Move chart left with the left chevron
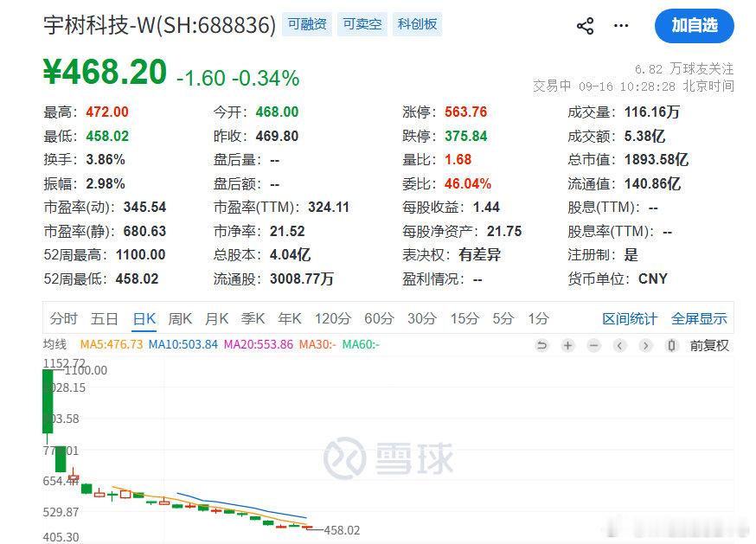The height and width of the screenshot is (544, 756). (x=620, y=345)
